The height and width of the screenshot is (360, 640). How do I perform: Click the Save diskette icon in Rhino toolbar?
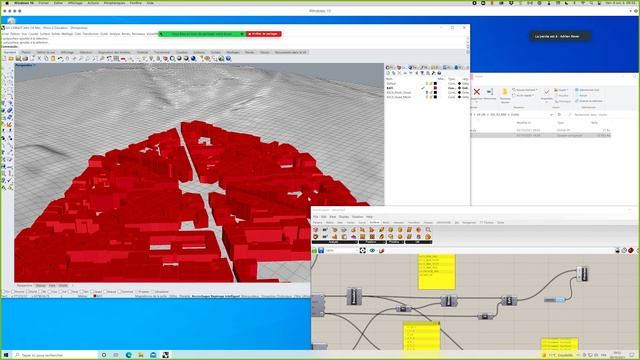point(18,58)
